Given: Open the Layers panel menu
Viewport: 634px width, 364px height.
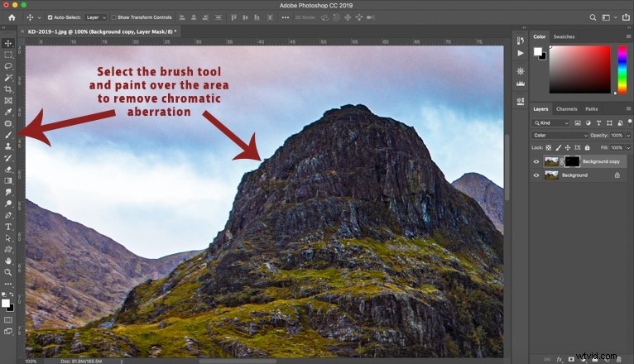Looking at the screenshot, I should [628, 109].
